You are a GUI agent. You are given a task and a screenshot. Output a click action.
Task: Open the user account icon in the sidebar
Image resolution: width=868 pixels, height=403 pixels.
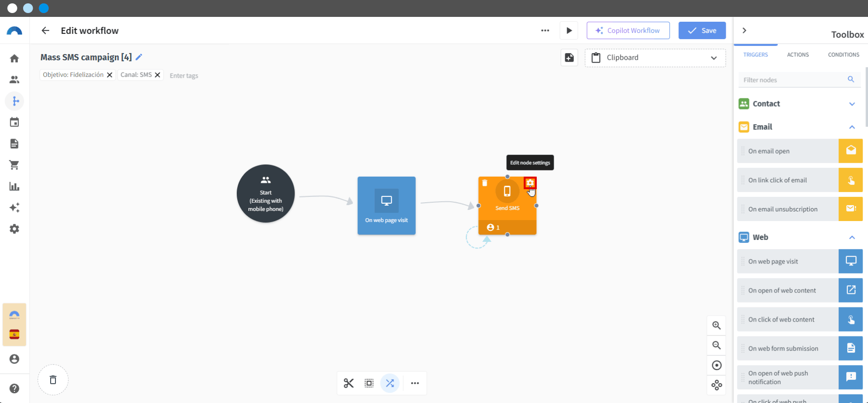click(14, 359)
